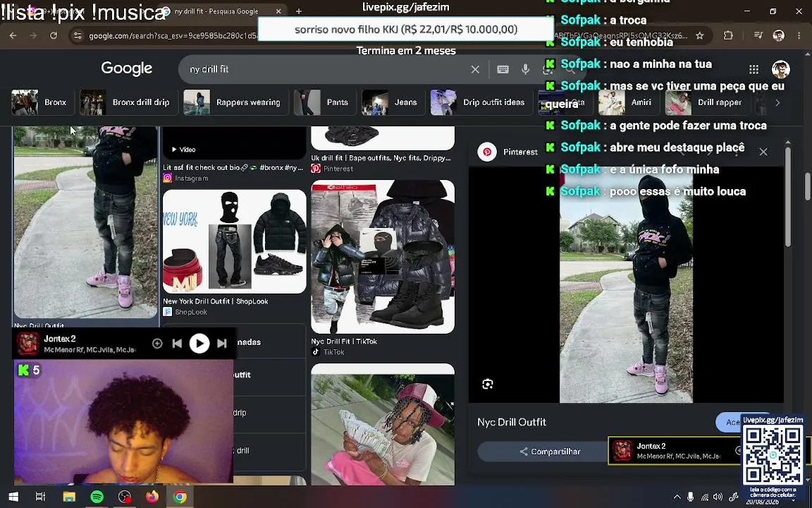812x508 pixels.
Task: Open Chrome from taskbar
Action: 180,497
